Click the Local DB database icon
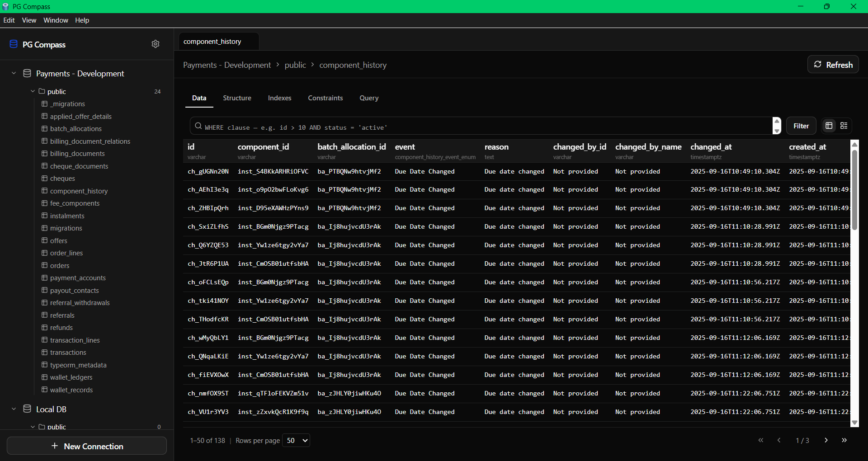868x461 pixels. (27, 409)
